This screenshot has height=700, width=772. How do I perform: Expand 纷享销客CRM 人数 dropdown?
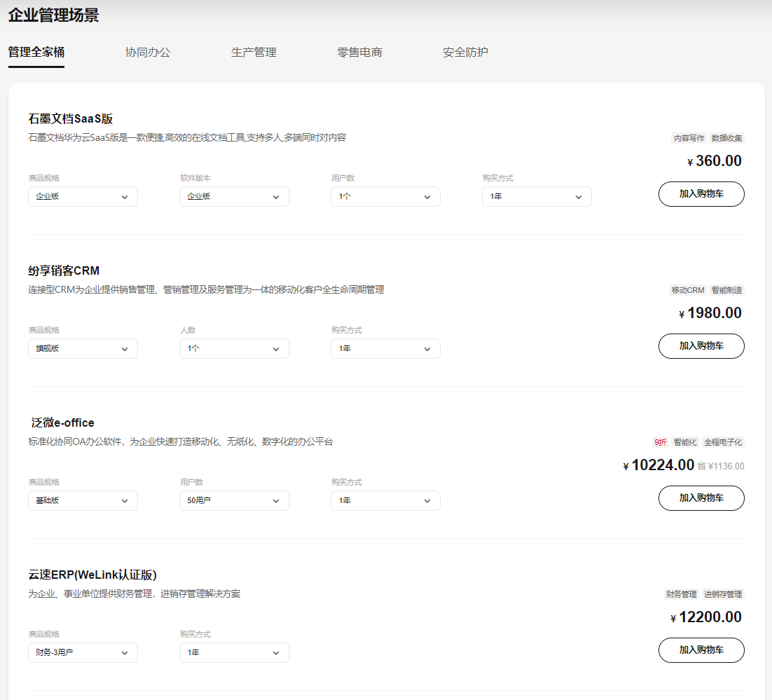234,349
